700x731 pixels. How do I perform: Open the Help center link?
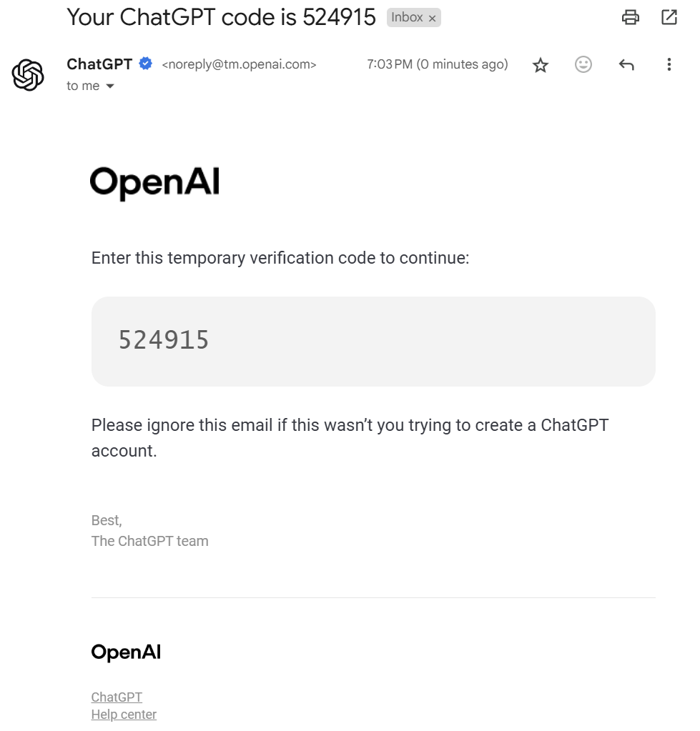[124, 715]
